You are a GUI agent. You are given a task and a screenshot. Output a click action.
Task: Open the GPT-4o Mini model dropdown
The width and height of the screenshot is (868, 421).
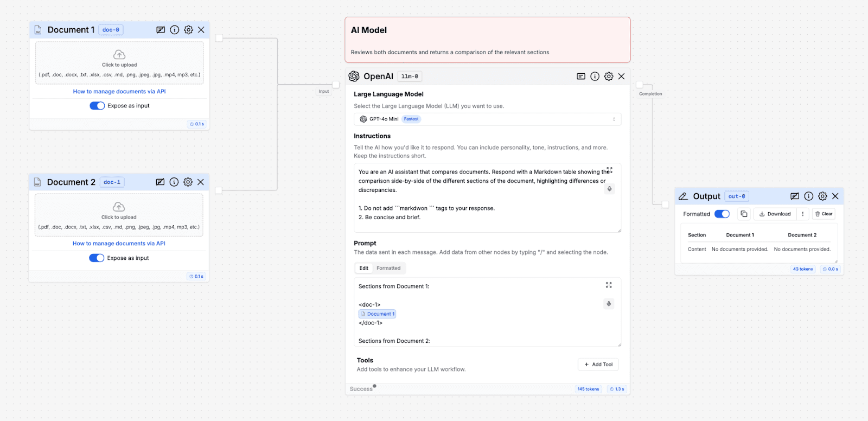click(487, 119)
